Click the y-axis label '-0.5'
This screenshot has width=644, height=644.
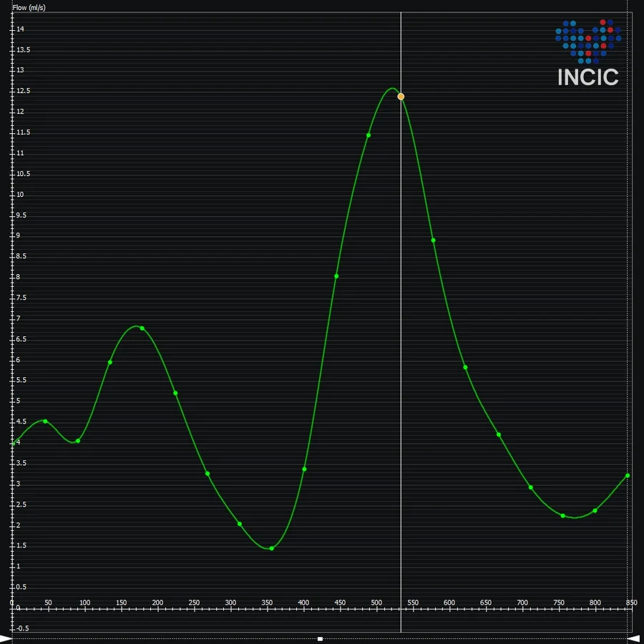[x=22, y=628]
